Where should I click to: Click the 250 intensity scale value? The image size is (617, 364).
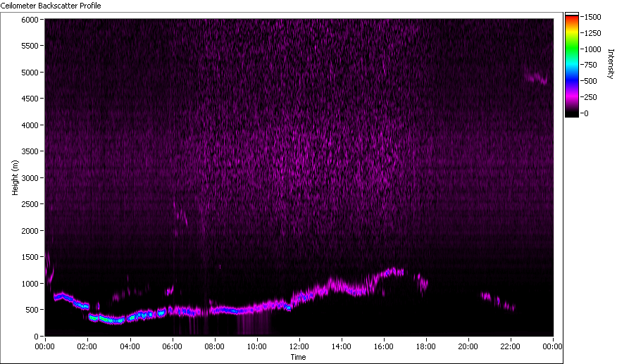[x=591, y=97]
